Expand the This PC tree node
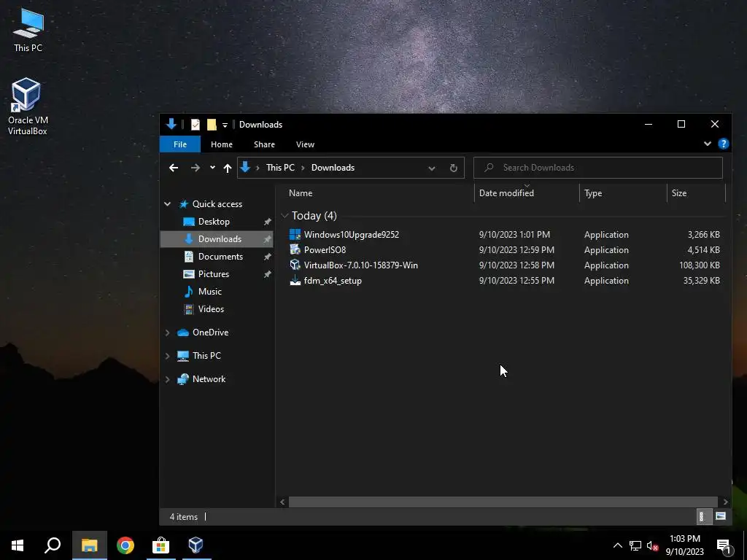The width and height of the screenshot is (747, 560). pos(167,356)
